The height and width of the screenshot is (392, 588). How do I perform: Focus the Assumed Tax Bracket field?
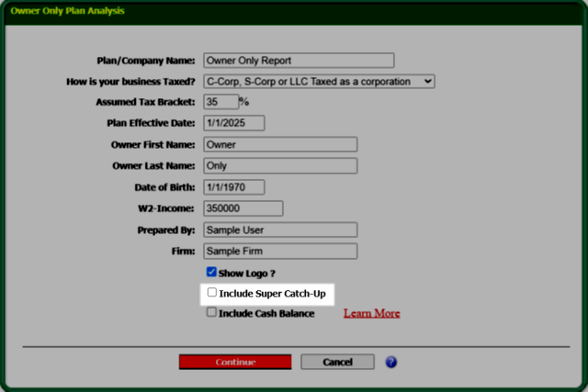tap(220, 102)
